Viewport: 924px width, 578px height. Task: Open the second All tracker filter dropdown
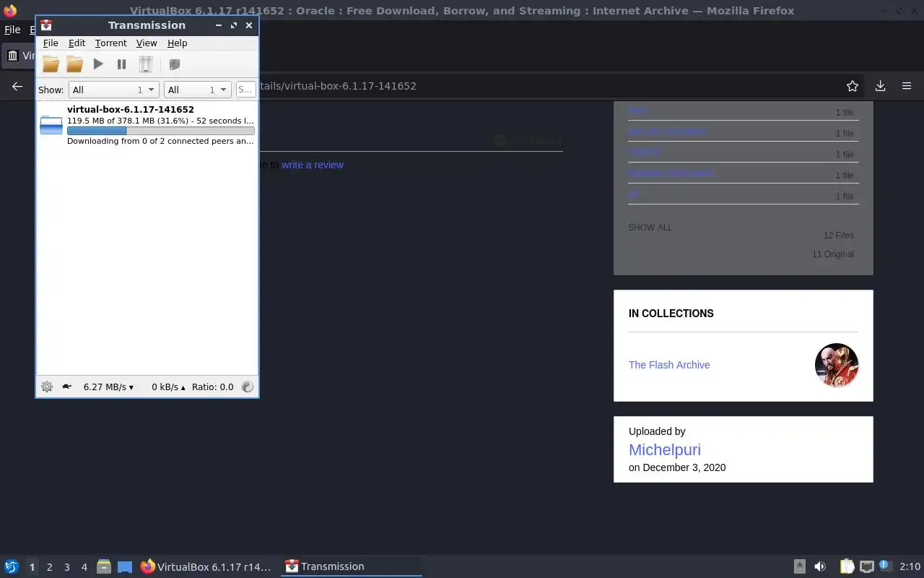[197, 90]
